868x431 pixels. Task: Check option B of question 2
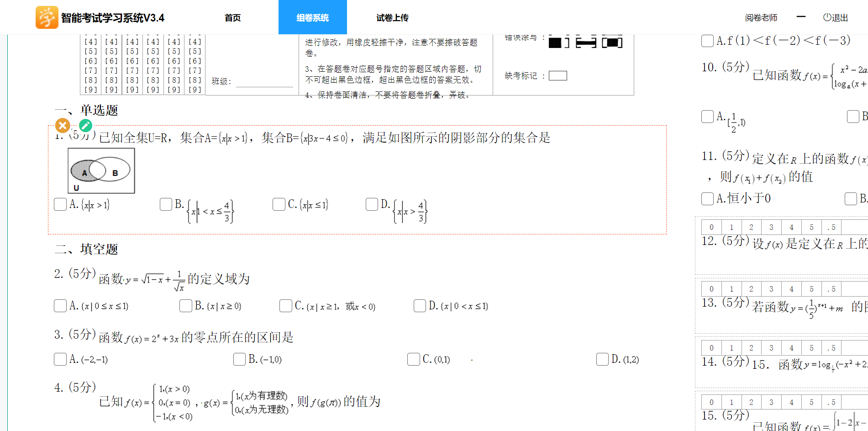[186, 306]
